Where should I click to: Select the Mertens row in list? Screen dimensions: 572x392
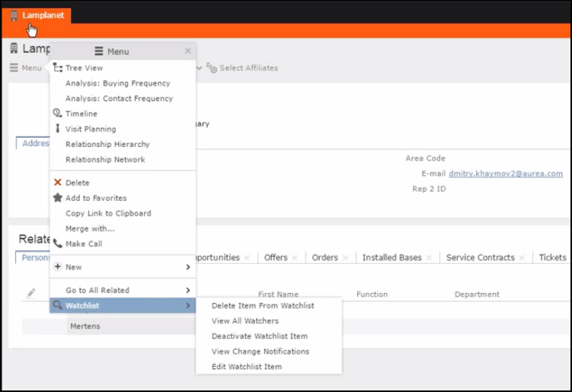pos(84,326)
